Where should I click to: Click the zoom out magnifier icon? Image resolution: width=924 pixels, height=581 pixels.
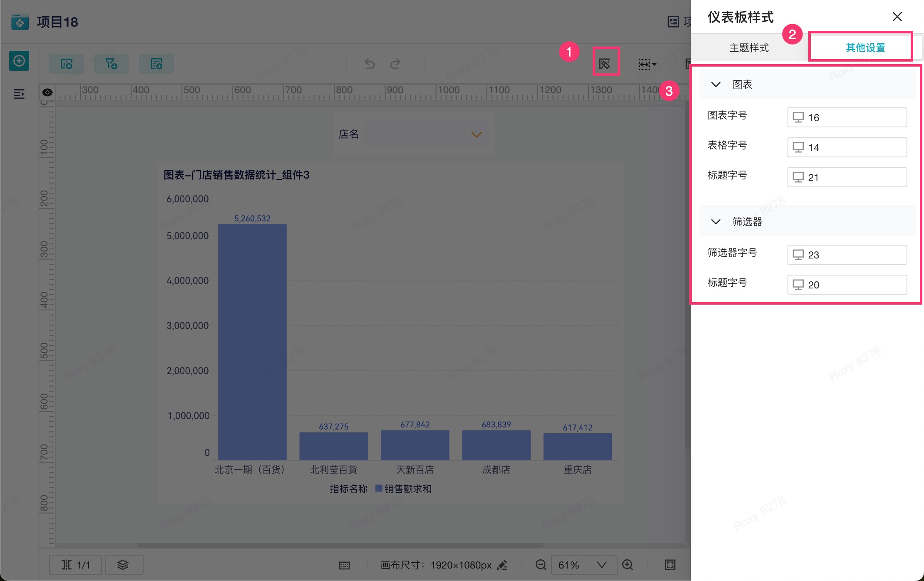[x=540, y=565]
